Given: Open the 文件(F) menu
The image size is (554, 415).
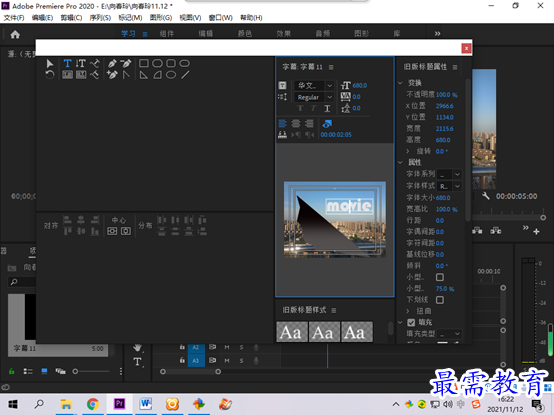Looking at the screenshot, I should tap(14, 18).
